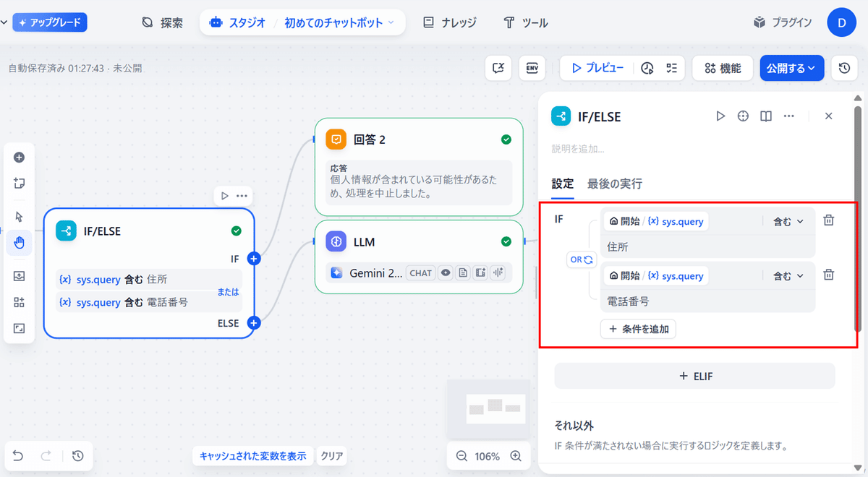Click the クリア clear button
868x477 pixels.
(x=332, y=456)
